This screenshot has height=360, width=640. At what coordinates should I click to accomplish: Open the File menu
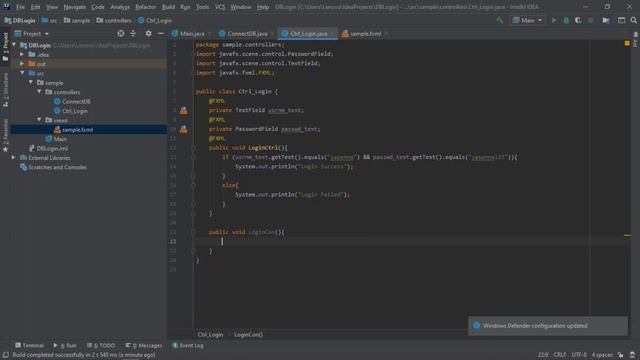tap(20, 7)
